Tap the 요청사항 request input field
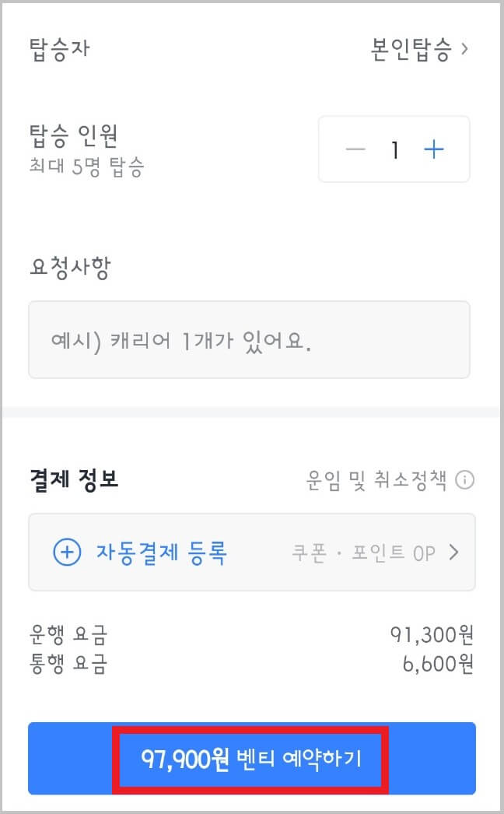The image size is (504, 814). pos(252,339)
